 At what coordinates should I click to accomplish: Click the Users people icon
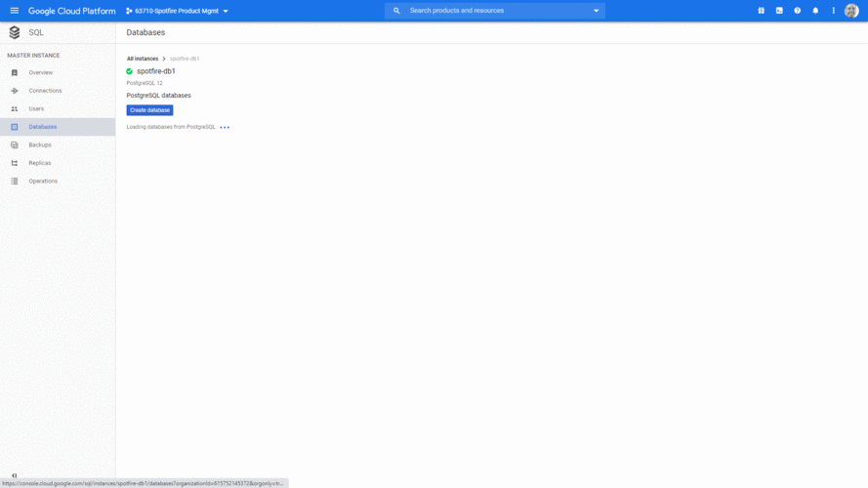click(15, 109)
